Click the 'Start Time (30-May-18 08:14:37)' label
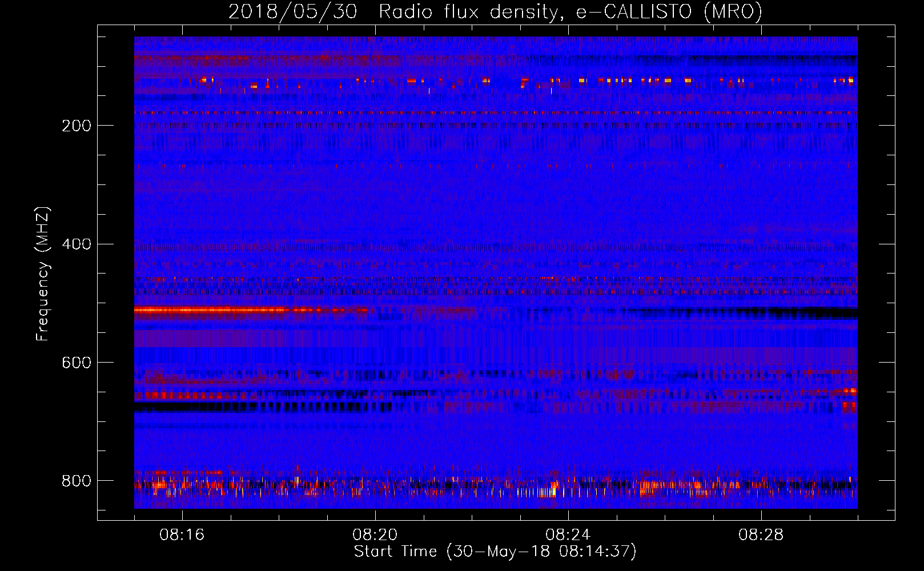Screen dimensions: 924x571 pos(495,552)
